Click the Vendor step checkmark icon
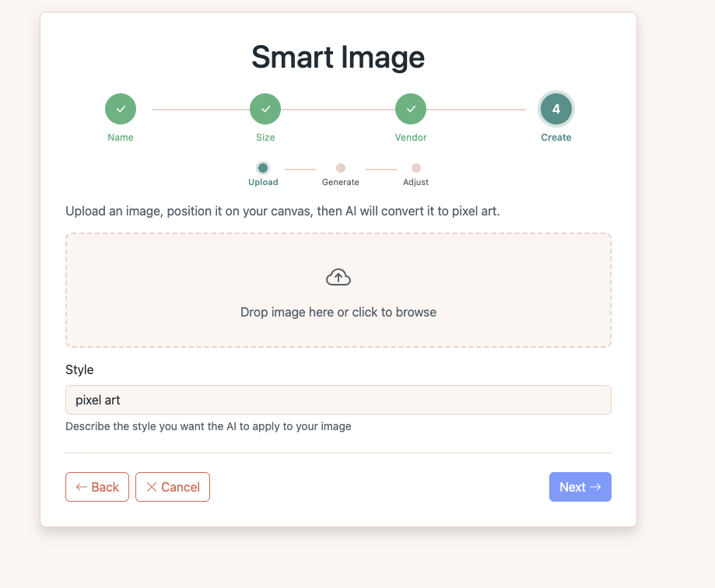This screenshot has width=715, height=588. pyautogui.click(x=410, y=108)
